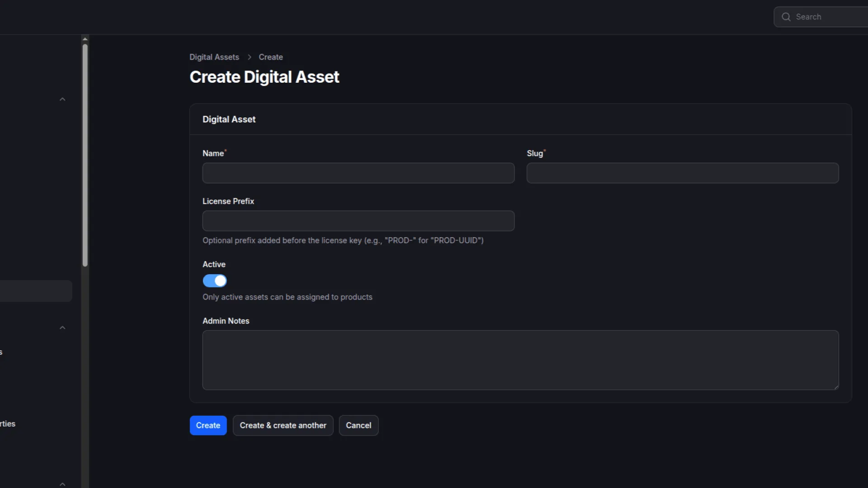Select the highlighted active sidebar item
This screenshot has height=488, width=868.
coord(35,291)
